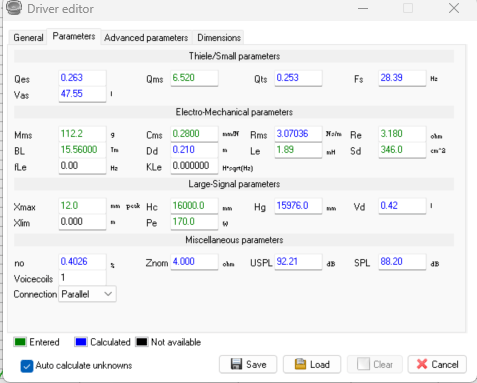Screen dimensions: 477x383
Task: Click the fLe field showing 0.00
Action: tap(82, 166)
